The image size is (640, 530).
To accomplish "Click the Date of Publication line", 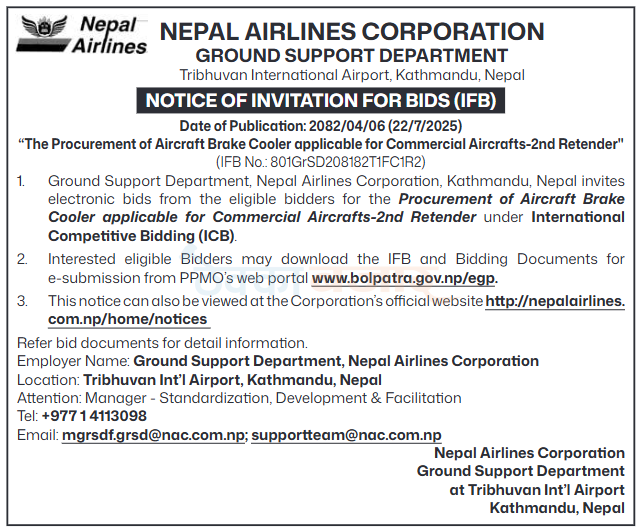I will tap(320, 126).
